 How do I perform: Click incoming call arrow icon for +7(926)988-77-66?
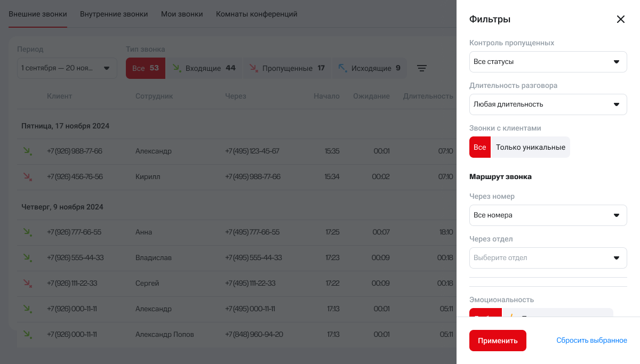pyautogui.click(x=27, y=151)
